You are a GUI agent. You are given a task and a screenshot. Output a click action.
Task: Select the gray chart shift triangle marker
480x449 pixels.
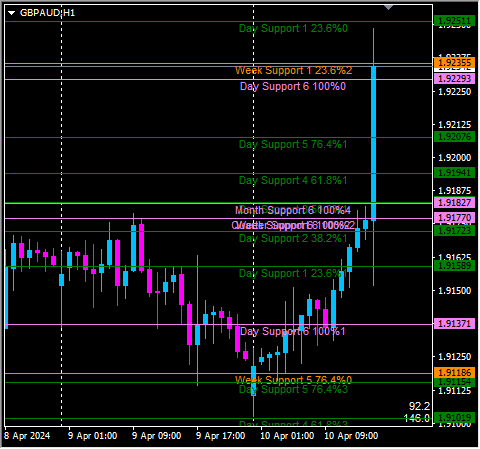tap(389, 7)
